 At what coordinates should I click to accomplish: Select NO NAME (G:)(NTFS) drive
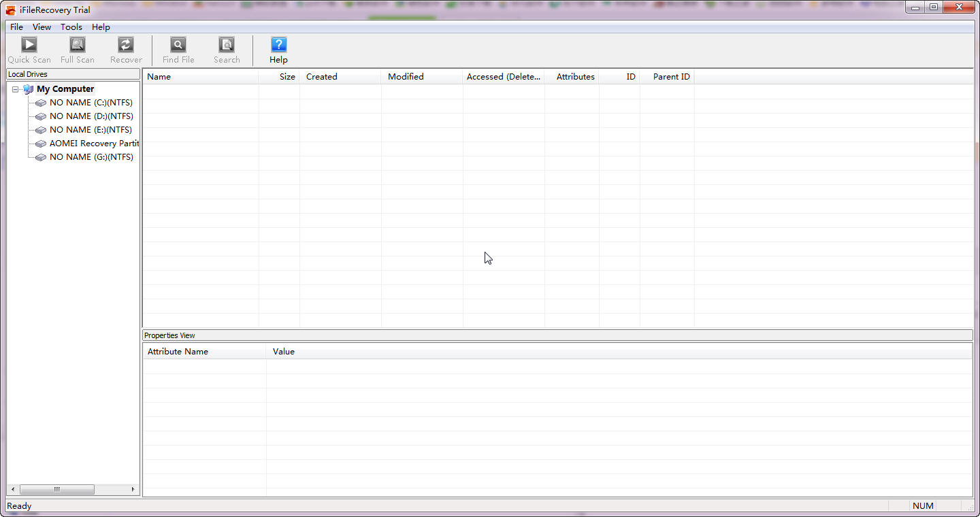pos(91,157)
